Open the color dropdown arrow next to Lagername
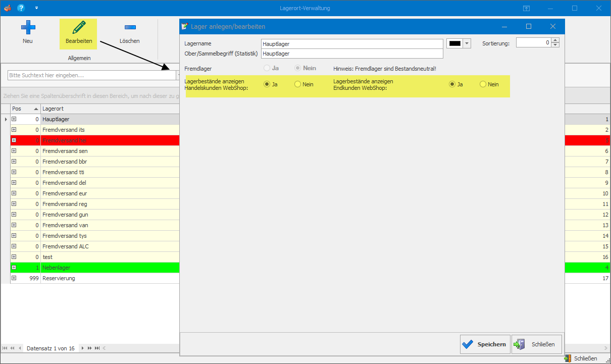This screenshot has width=611, height=364. tap(467, 43)
